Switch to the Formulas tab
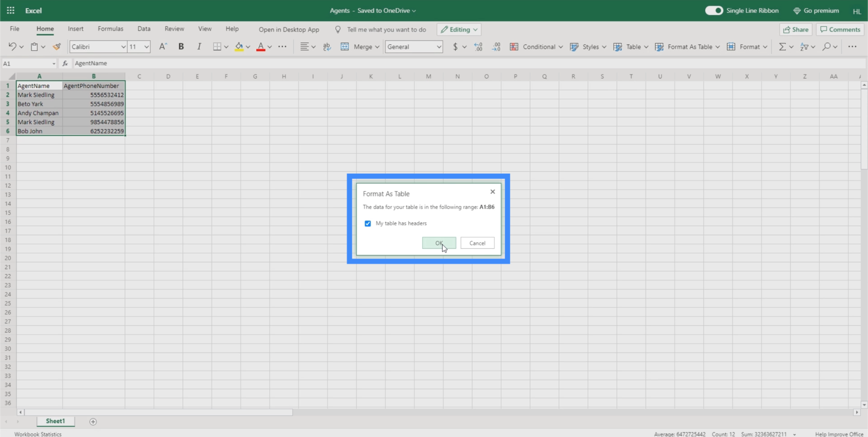 (111, 29)
